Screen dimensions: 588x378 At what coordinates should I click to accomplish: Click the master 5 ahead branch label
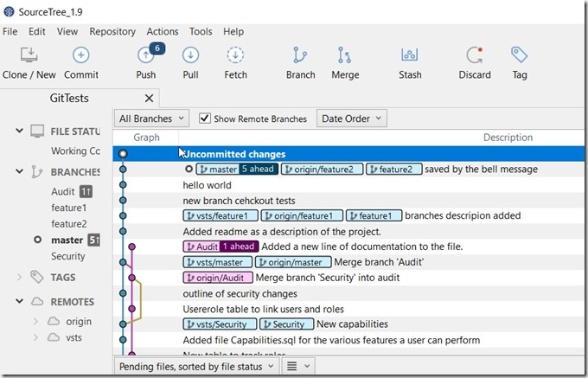(x=237, y=170)
